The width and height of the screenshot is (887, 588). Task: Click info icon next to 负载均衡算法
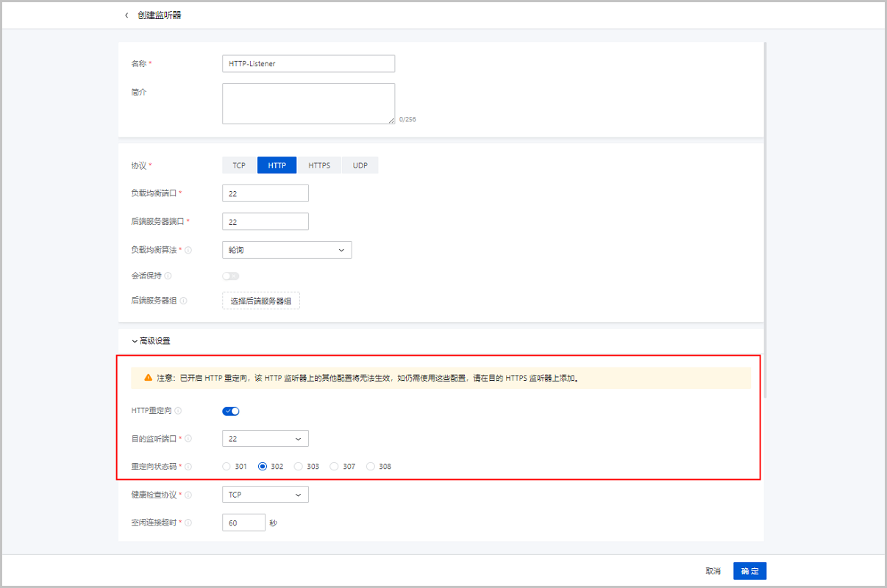pos(188,251)
